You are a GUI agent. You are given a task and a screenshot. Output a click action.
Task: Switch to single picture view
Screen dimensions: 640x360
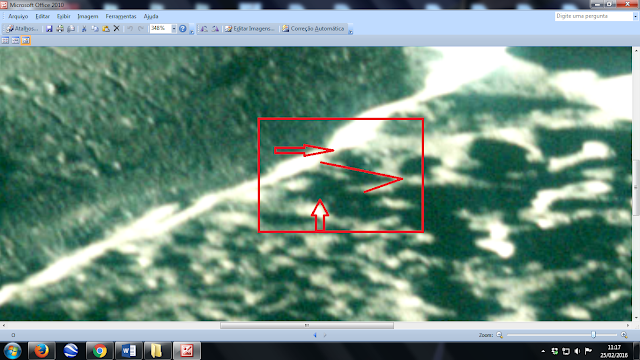26,40
